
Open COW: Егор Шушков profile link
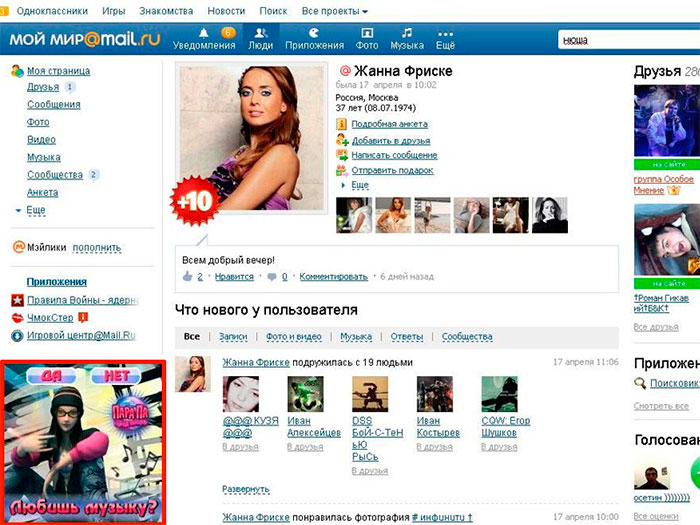506,427
